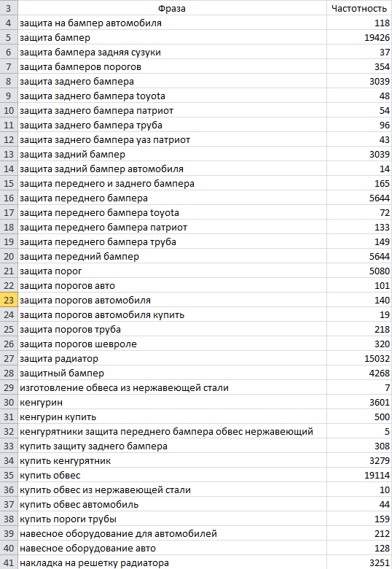Click cell 'купить обвес'
The height and width of the screenshot is (569, 392).
coord(172,476)
